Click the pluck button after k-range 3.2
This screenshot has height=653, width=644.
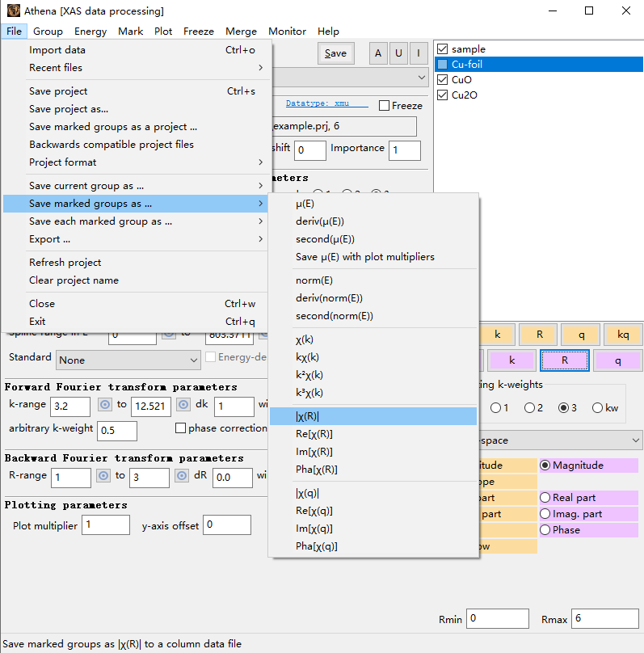pyautogui.click(x=105, y=404)
